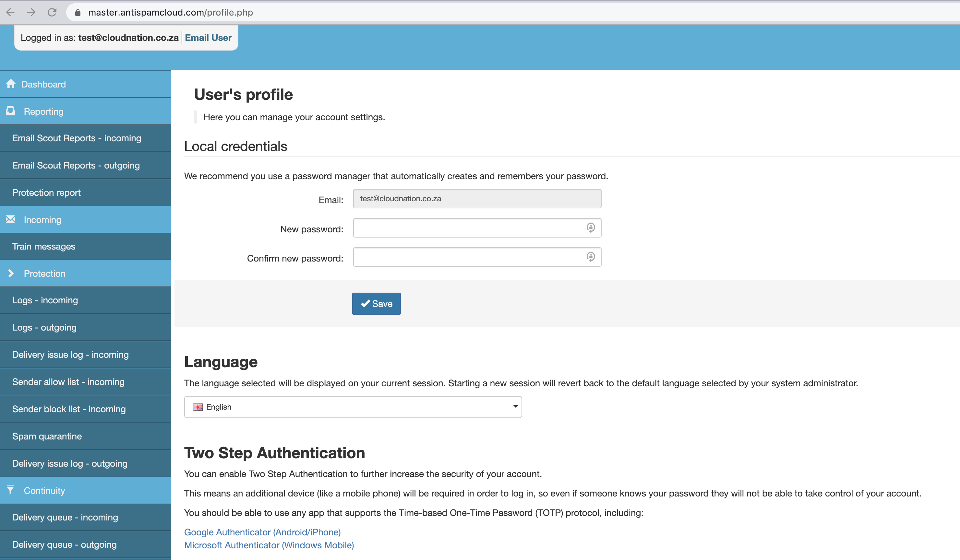Open Spam quarantine menu item
The image size is (960, 560).
coord(47,436)
